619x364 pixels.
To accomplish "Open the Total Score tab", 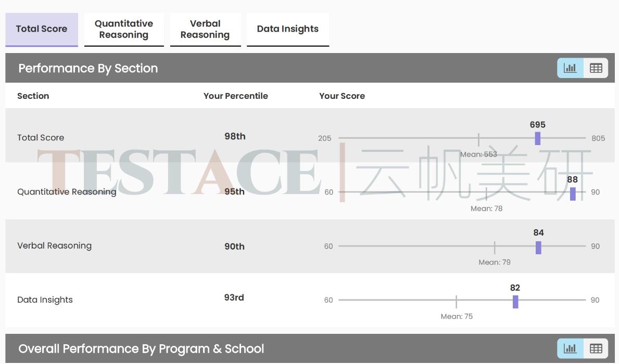I will (42, 29).
